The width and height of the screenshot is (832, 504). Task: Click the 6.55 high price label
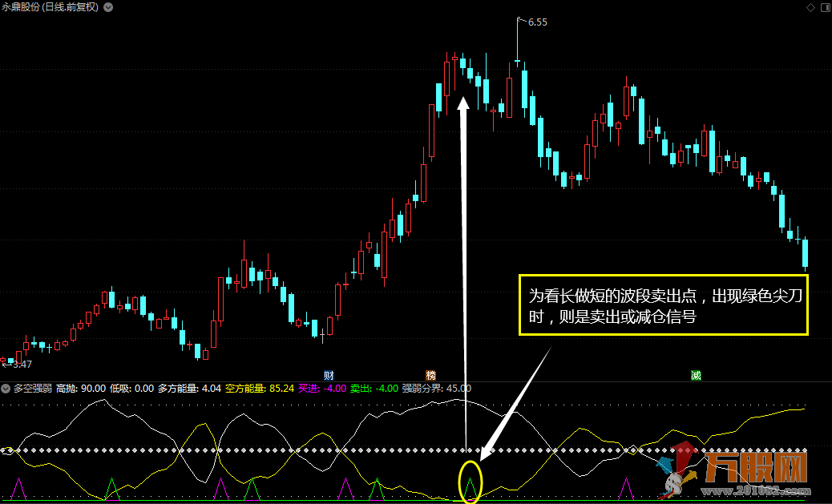(x=538, y=22)
